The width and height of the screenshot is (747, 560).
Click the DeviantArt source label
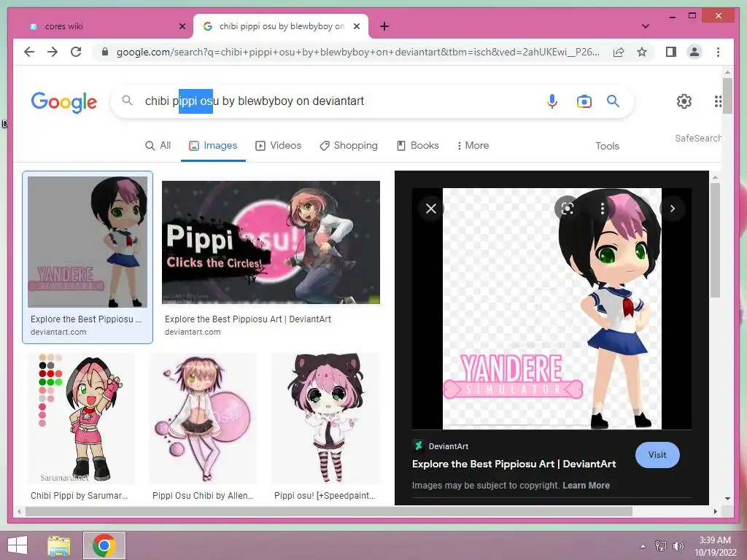pos(441,446)
